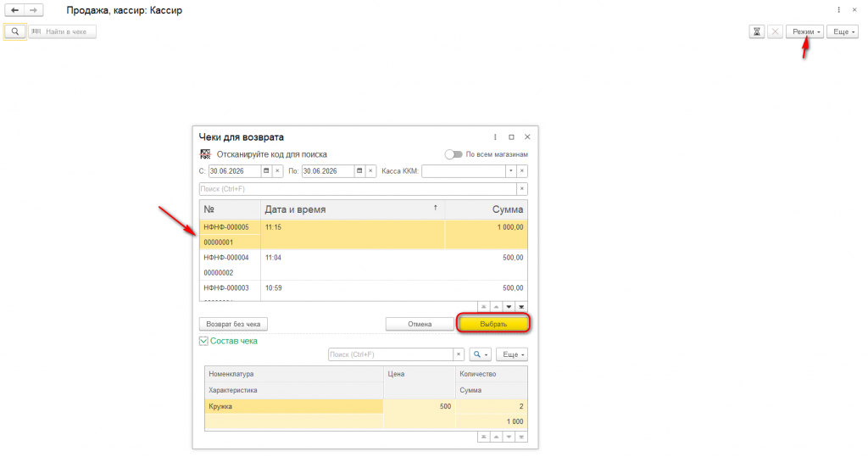Screen dimensions: 868x457
Task: Click the 'Номенклатура' column header
Action: 294,374
